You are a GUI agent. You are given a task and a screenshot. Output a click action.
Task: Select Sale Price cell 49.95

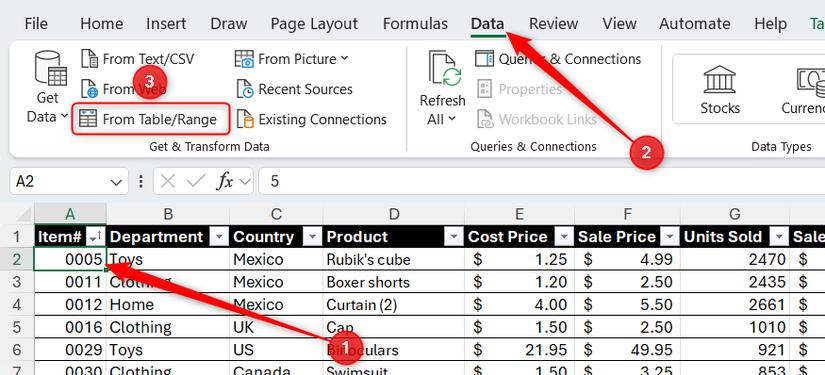(x=627, y=350)
